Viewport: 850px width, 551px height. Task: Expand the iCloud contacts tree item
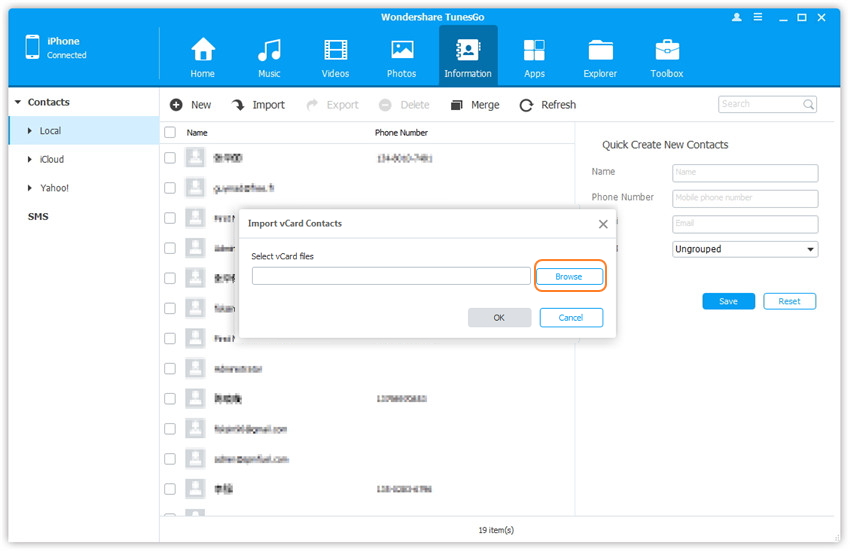(30, 160)
